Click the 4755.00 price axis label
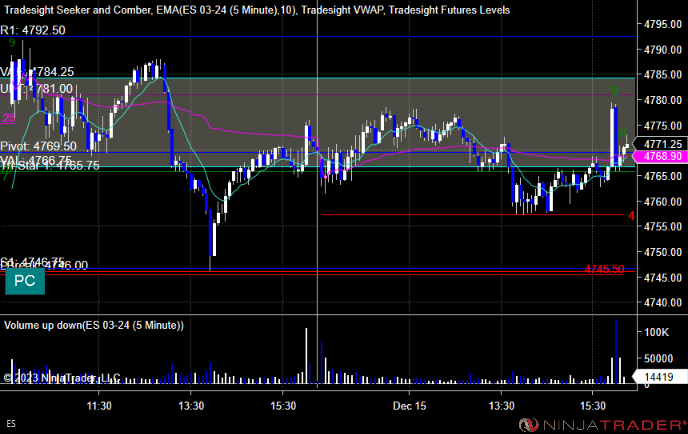The width and height of the screenshot is (688, 434). click(x=663, y=227)
